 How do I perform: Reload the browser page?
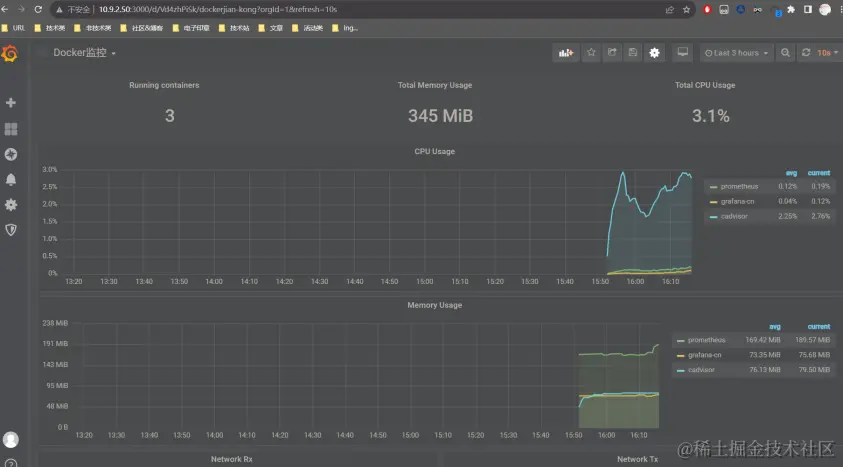[x=38, y=9]
